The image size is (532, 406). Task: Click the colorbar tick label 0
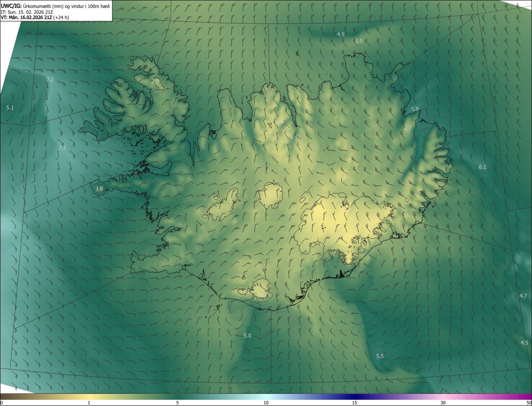(2, 403)
